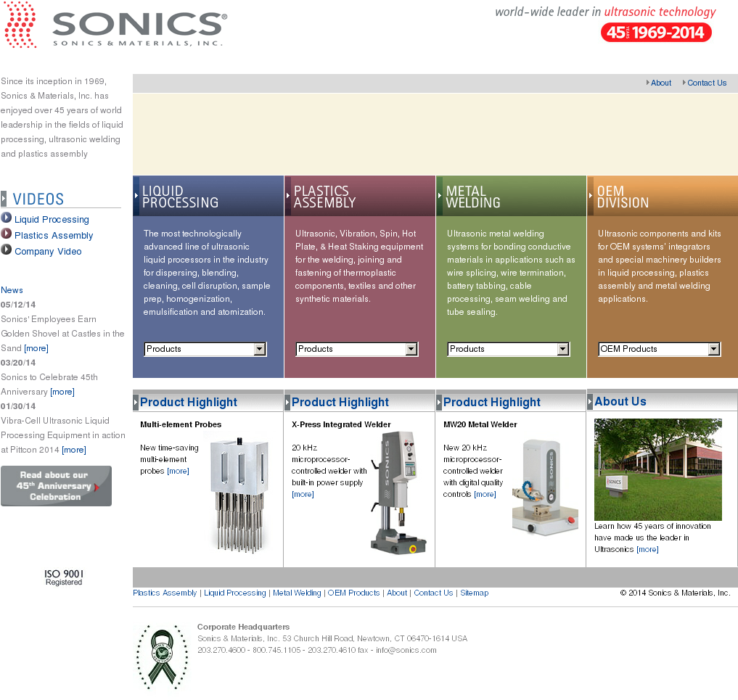Click the 05/12/14 news date
The image size is (738, 700).
point(18,305)
